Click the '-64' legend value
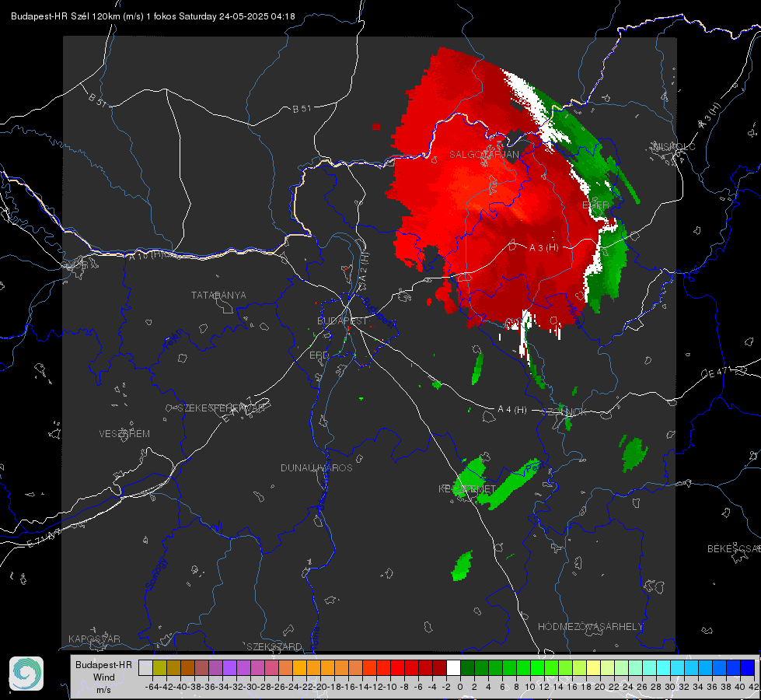 [152, 687]
